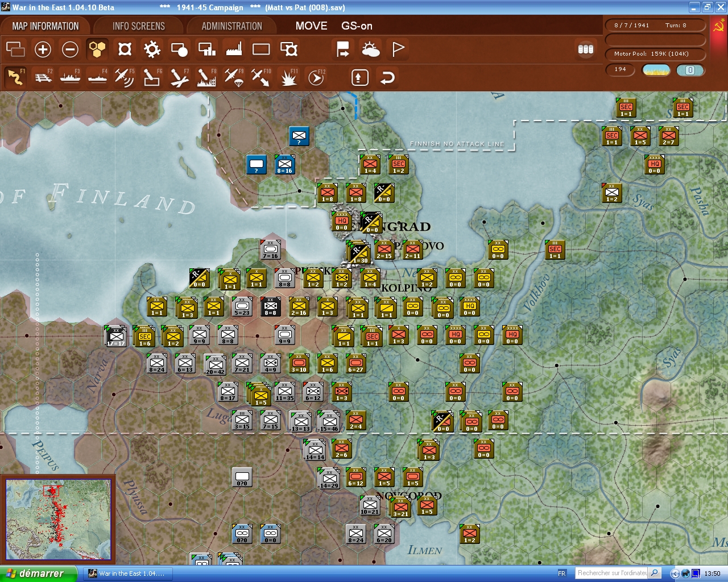
Task: Select Air Transfer mode (F10)
Action: (x=261, y=77)
